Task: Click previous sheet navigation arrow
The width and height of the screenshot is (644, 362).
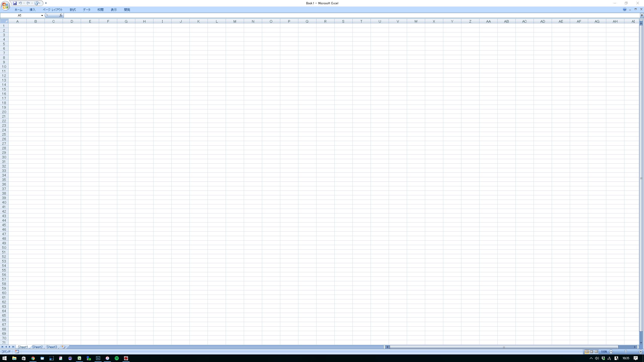Action: [6, 347]
